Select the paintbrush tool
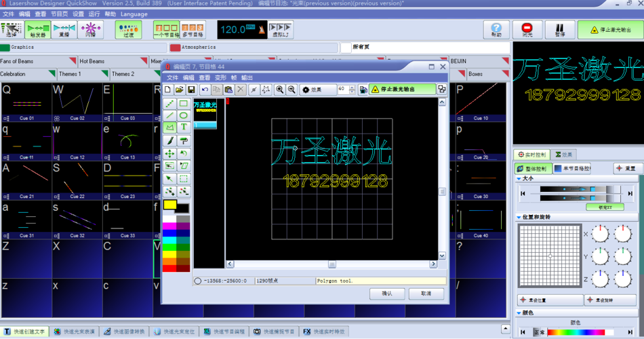 coord(169,141)
